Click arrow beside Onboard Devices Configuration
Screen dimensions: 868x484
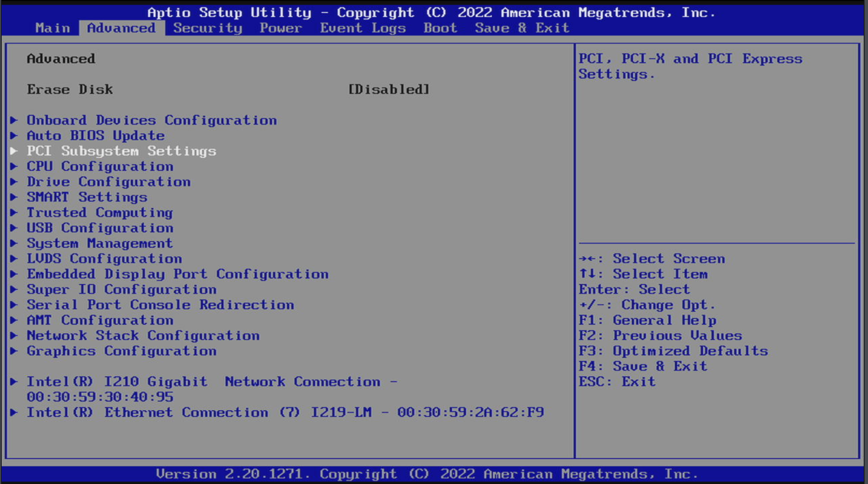14,120
